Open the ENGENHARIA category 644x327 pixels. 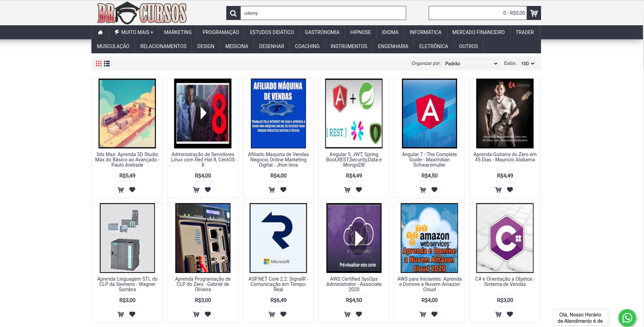[x=393, y=46]
